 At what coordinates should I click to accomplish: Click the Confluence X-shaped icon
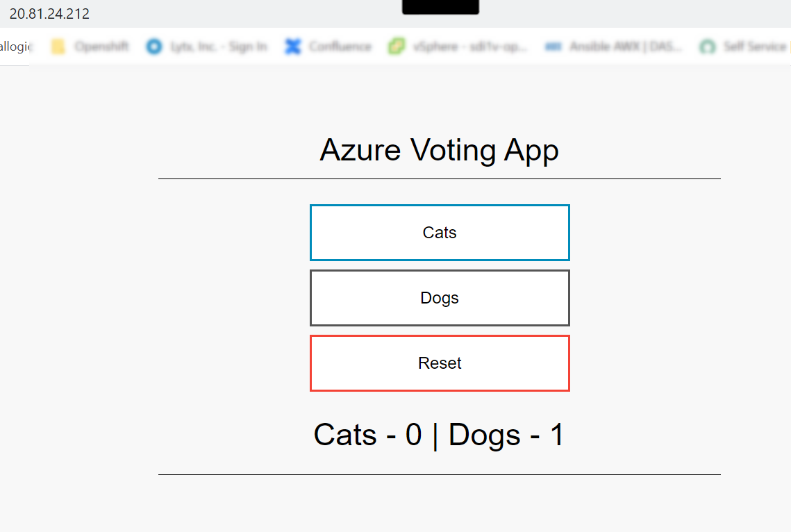pos(292,47)
